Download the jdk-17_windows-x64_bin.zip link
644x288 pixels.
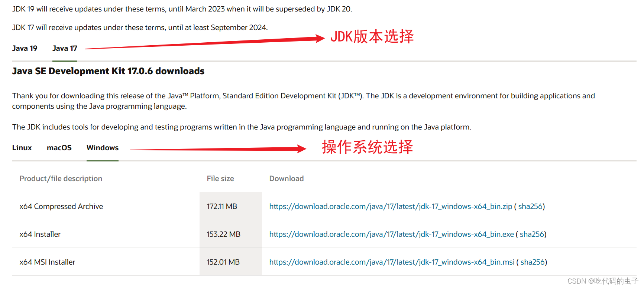click(x=391, y=206)
